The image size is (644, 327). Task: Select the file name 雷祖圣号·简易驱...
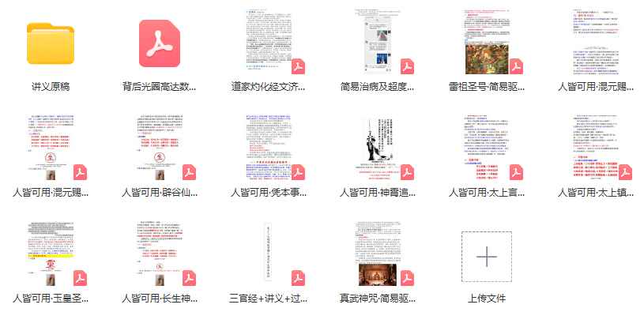tap(487, 87)
